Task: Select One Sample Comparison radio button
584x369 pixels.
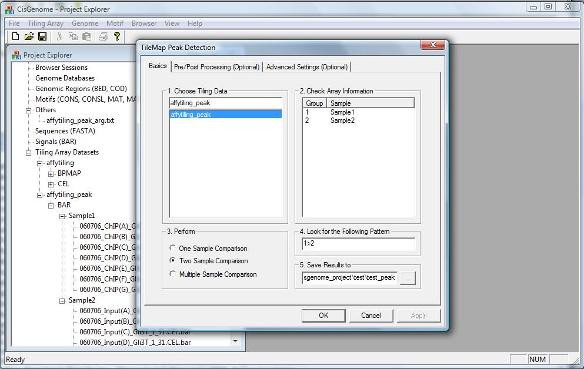Action: click(172, 248)
